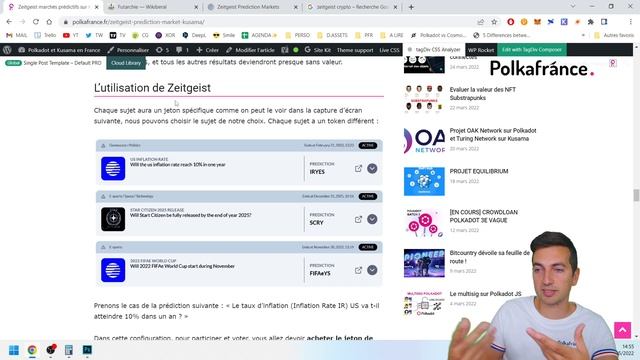Open the Autres favoris bookmarks folder
Viewport: 640px width, 360px height.
[614, 36]
